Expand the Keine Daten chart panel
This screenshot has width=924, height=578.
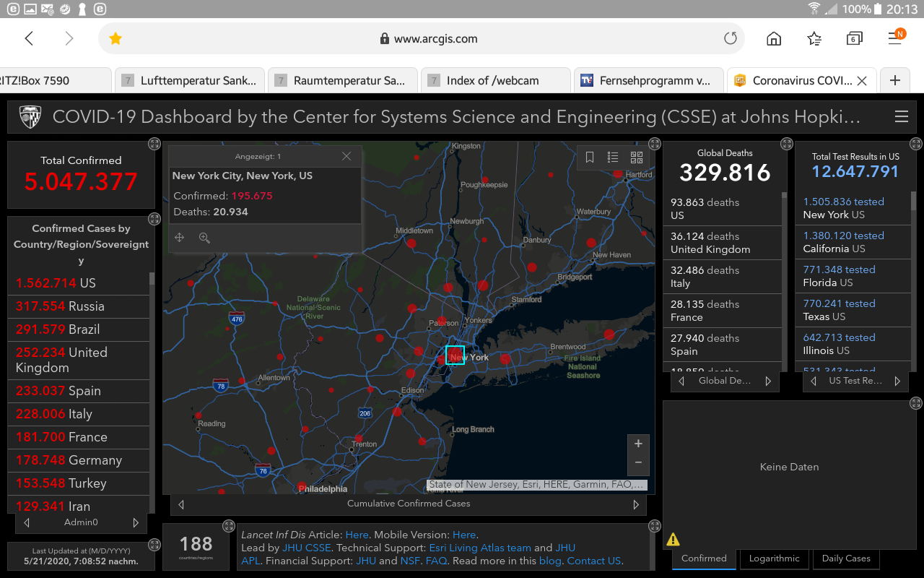point(916,403)
